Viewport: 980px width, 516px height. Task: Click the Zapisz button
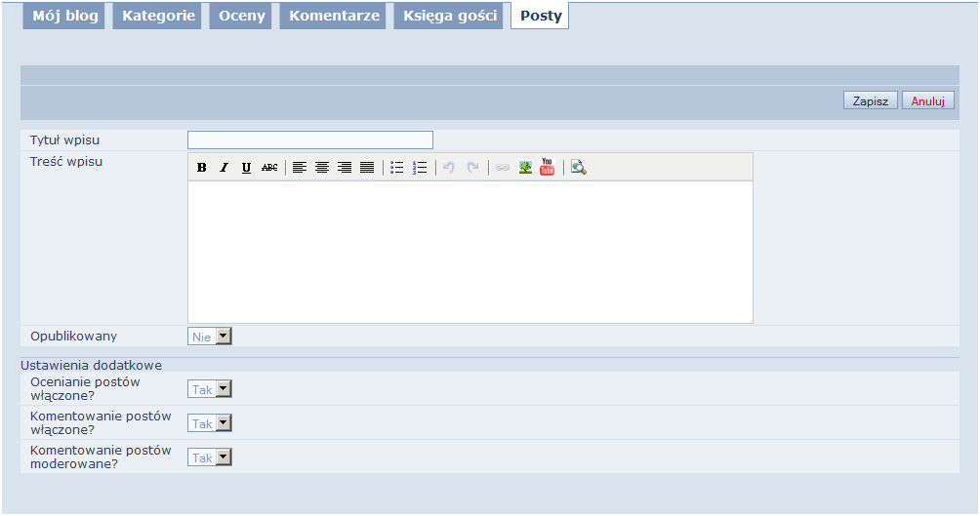pyautogui.click(x=871, y=100)
